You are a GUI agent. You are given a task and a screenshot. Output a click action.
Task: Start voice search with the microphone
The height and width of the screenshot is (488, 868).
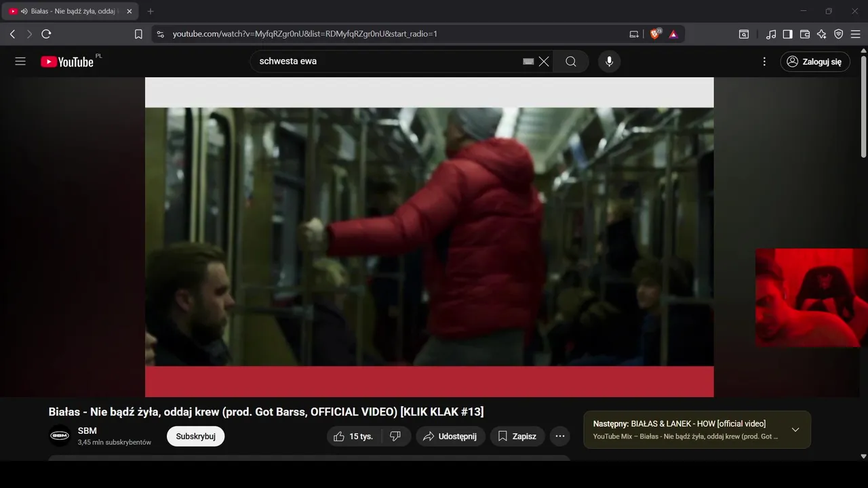(609, 62)
